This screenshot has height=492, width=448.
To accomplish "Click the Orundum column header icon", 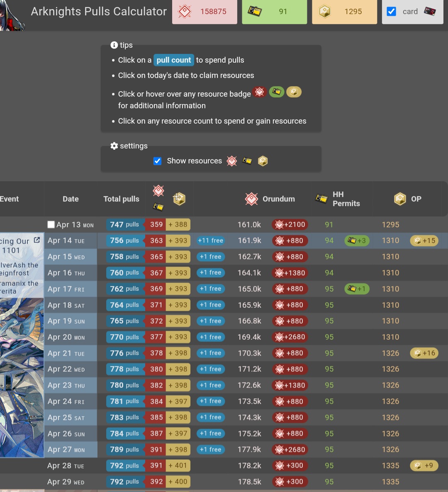I will [x=252, y=199].
